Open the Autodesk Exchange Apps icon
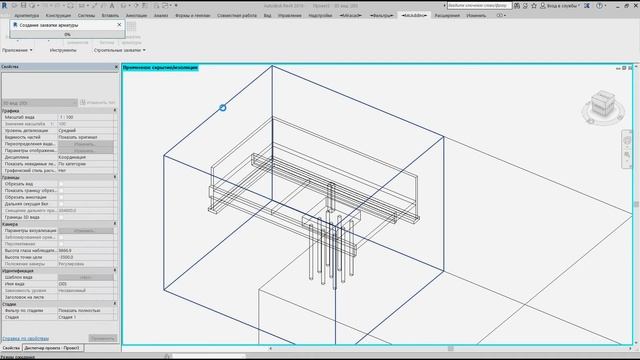640x360 pixels. (587, 6)
